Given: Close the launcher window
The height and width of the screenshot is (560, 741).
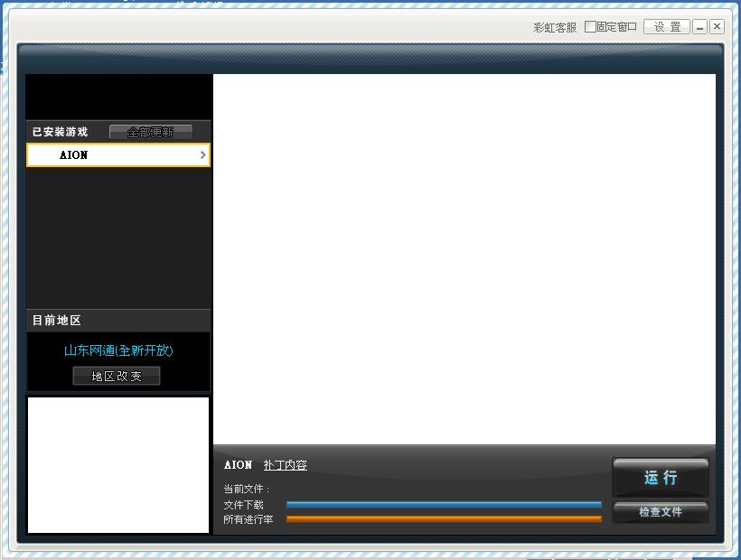Looking at the screenshot, I should coord(717,27).
